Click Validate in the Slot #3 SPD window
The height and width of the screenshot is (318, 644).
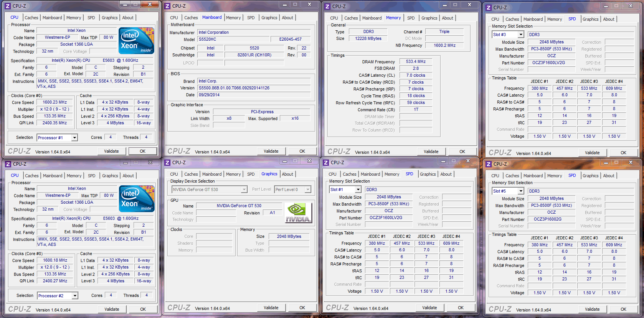pyautogui.click(x=592, y=153)
